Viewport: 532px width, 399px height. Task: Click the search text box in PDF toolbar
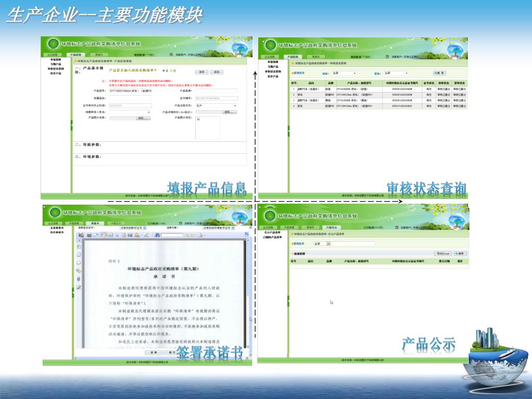(171, 235)
